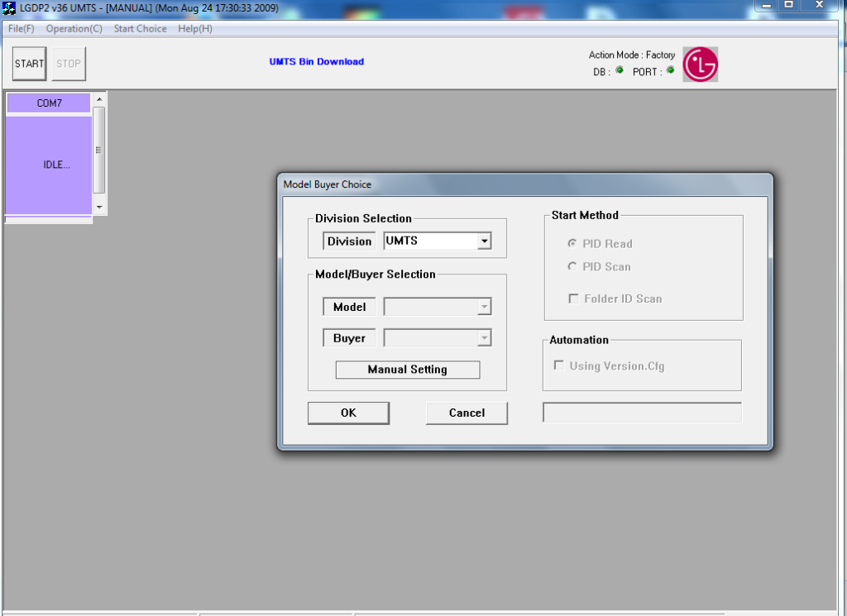This screenshot has height=616, width=847.
Task: Toggle the Using Version.Cfg checkbox
Action: [559, 365]
